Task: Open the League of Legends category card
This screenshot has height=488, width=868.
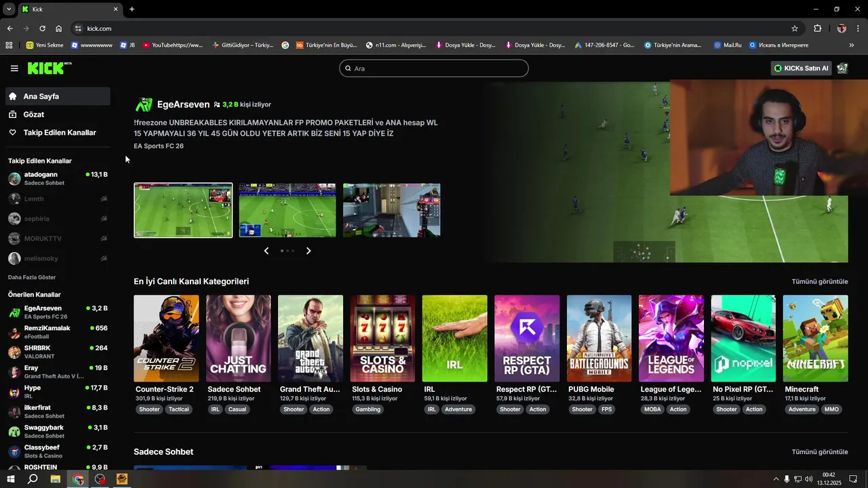Action: pos(671,338)
